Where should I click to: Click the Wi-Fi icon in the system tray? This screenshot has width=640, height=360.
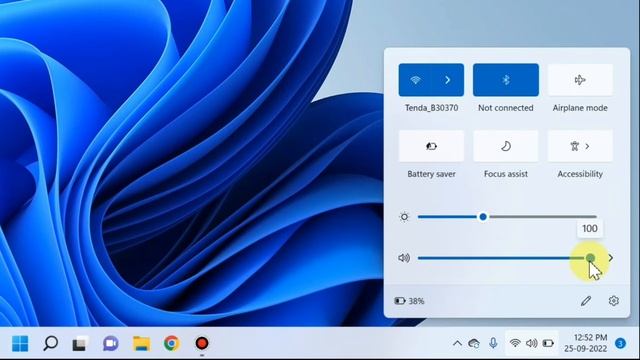click(515, 343)
